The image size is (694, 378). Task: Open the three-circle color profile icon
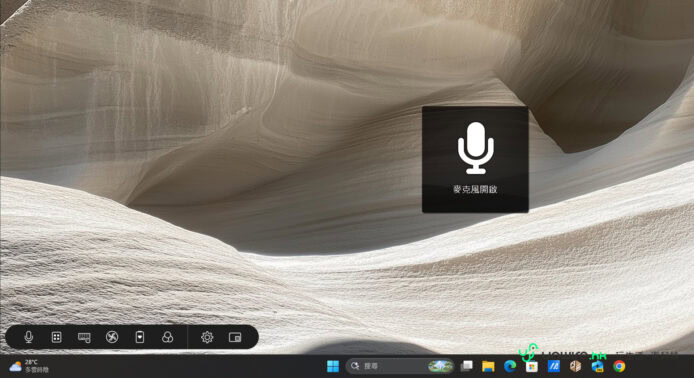click(167, 337)
